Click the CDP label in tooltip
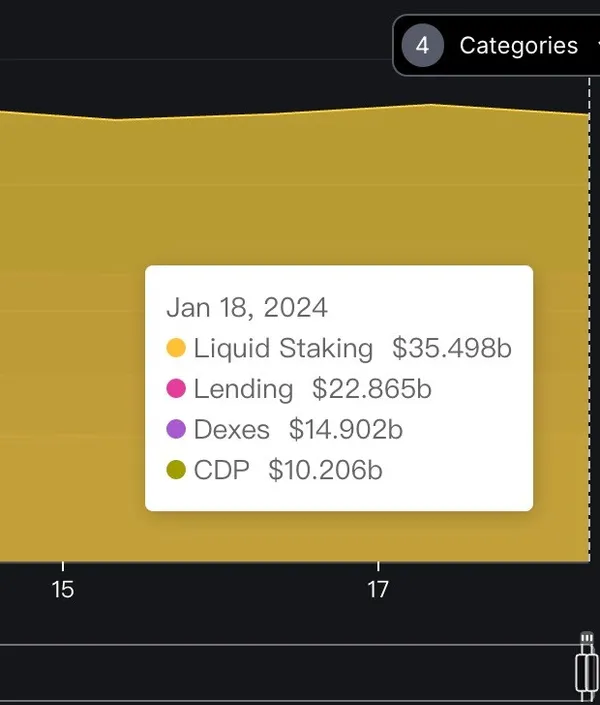 [x=221, y=471]
